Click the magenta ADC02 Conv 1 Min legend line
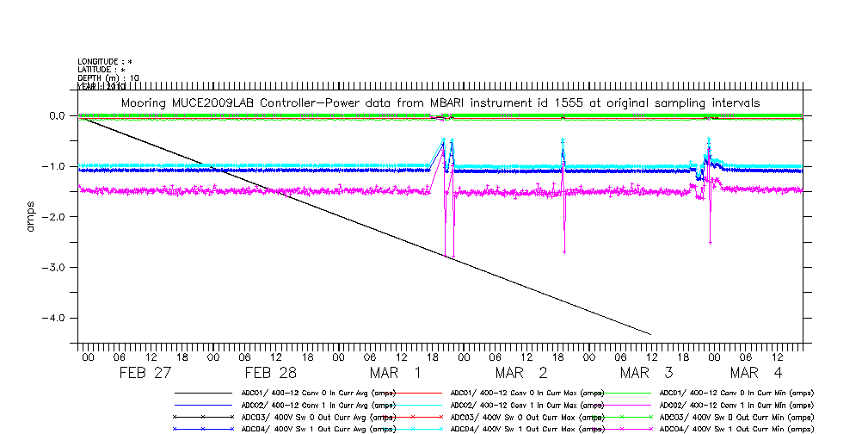This screenshot has width=868, height=434. click(x=620, y=405)
